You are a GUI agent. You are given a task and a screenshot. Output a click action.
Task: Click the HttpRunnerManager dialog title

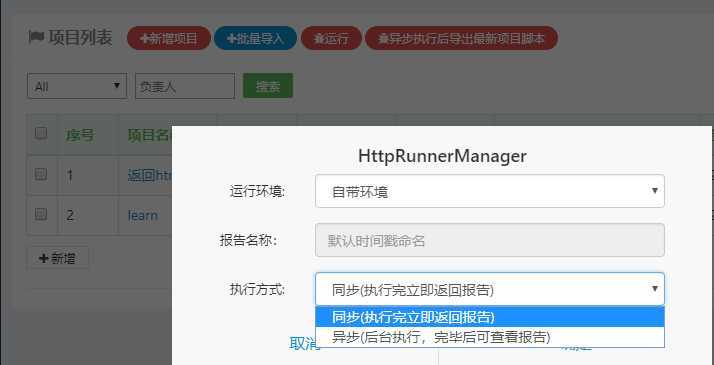tap(442, 156)
